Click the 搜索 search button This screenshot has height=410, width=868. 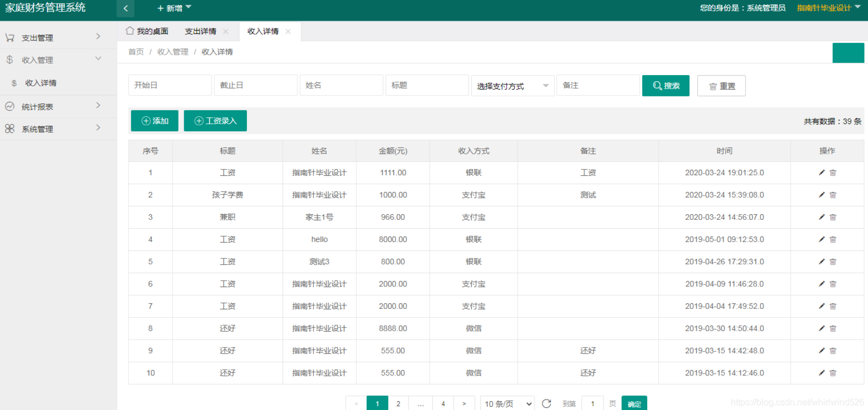coord(666,86)
